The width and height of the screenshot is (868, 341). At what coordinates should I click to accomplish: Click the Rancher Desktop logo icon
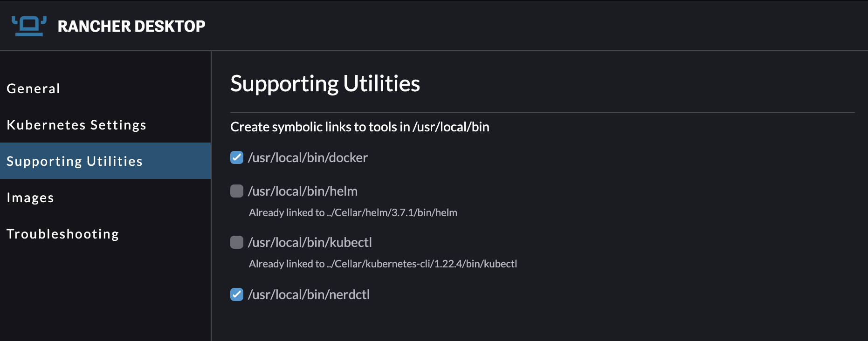29,26
